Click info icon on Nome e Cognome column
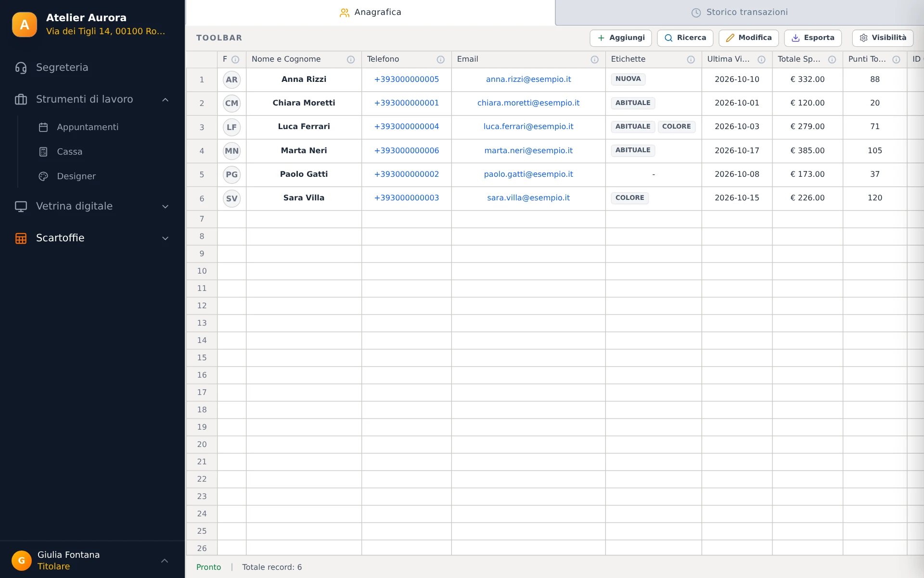Viewport: 924px width, 578px height. click(351, 59)
